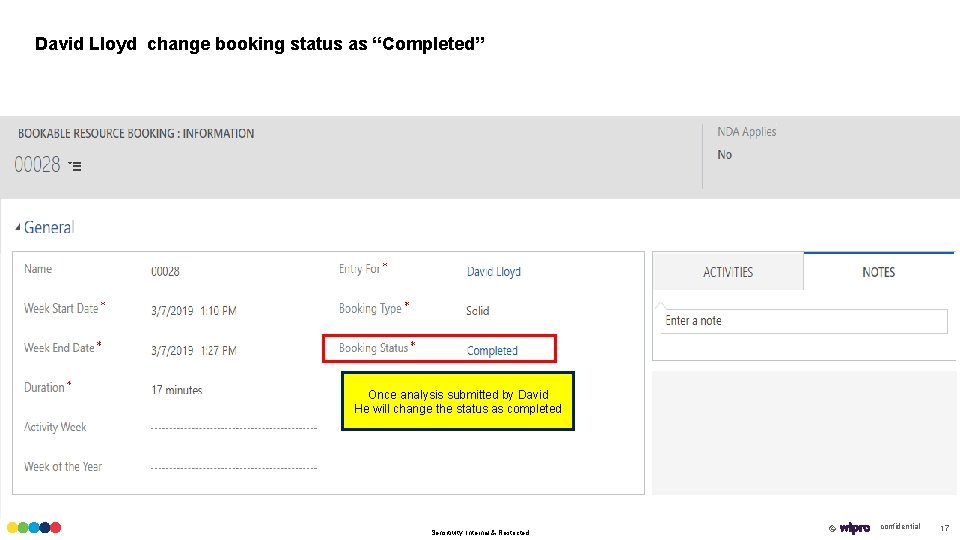Click the empty Week of the Year field

[234, 467]
